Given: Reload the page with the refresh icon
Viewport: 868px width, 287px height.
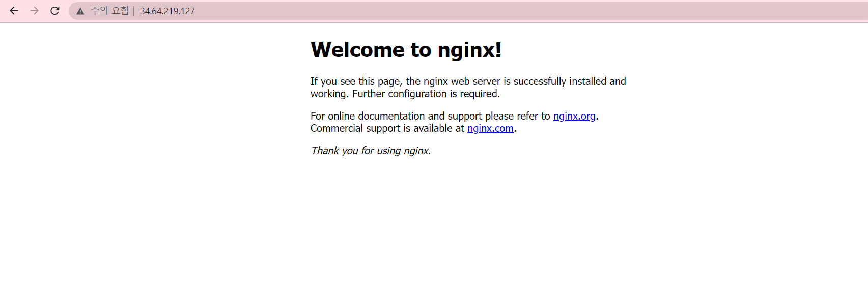Looking at the screenshot, I should pos(55,11).
